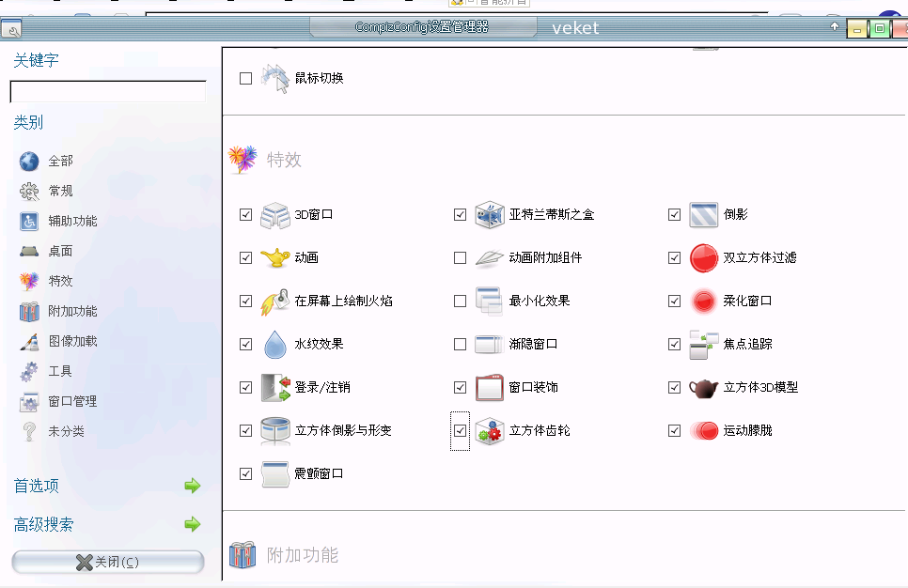This screenshot has width=908, height=588.
Task: Open the 立方体齿轮 gears icon
Action: point(490,431)
